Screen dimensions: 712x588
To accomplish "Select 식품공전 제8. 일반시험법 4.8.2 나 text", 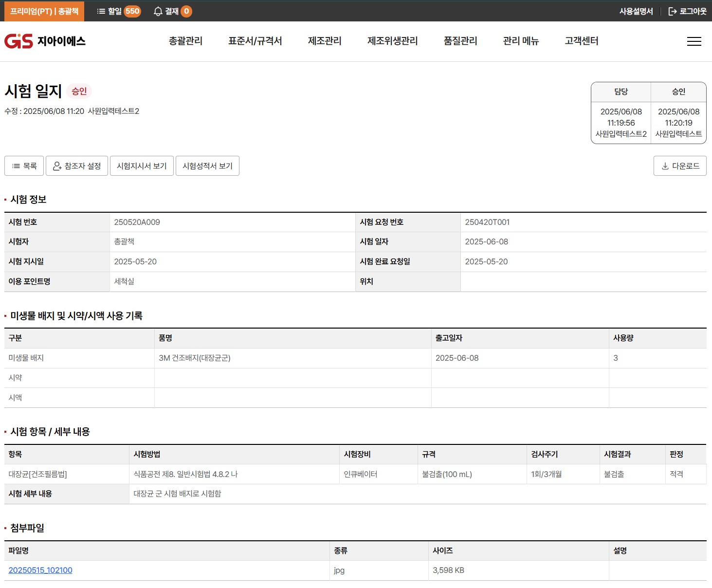I will pos(185,474).
